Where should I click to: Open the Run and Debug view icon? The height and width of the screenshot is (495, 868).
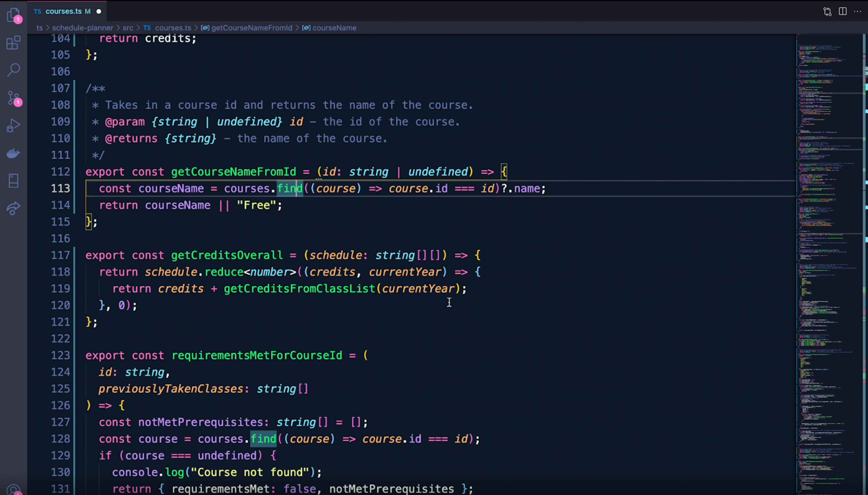pyautogui.click(x=14, y=125)
